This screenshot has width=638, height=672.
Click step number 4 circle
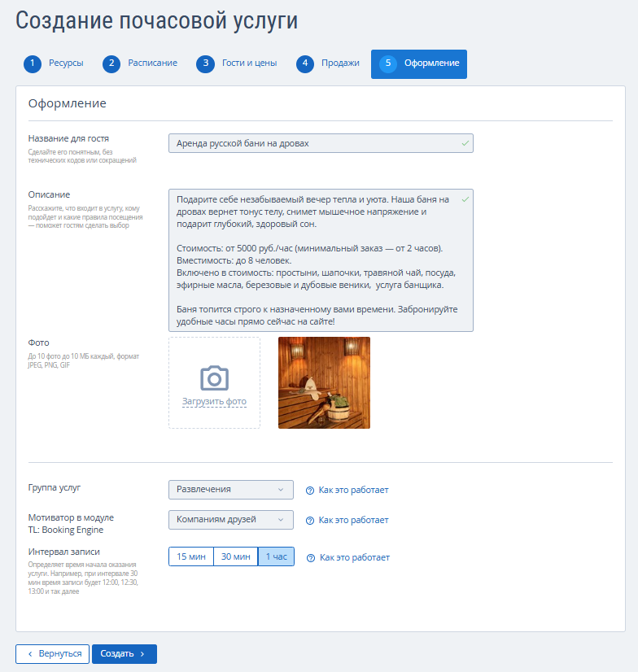pos(305,63)
